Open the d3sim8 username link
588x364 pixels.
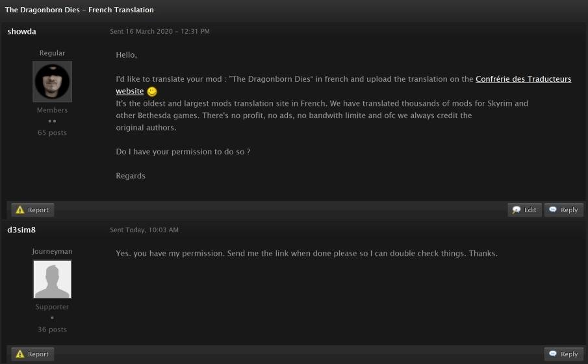click(x=22, y=230)
